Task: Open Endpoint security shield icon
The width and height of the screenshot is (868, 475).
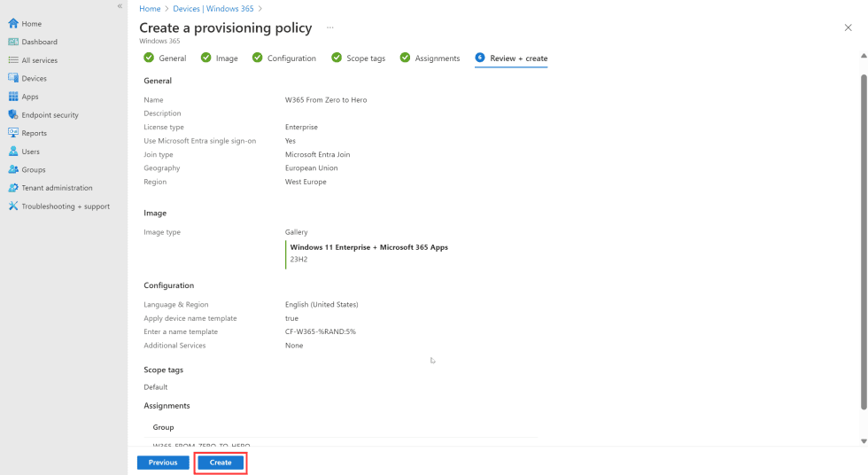Action: (x=13, y=114)
